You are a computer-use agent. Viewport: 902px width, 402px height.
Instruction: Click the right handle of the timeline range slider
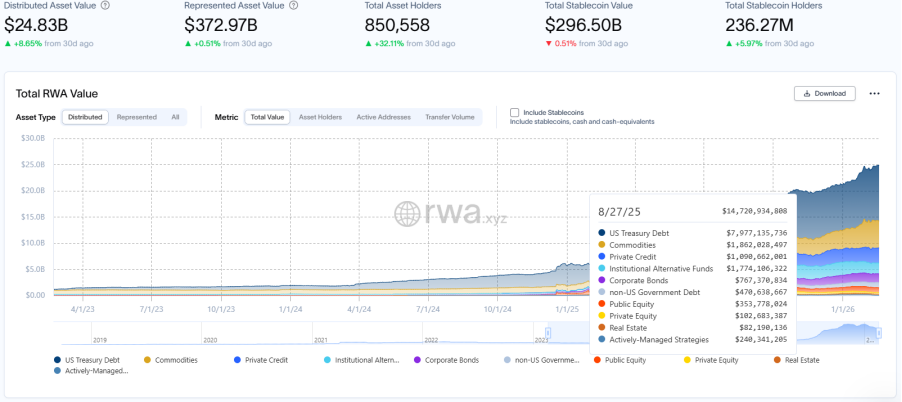(880, 332)
